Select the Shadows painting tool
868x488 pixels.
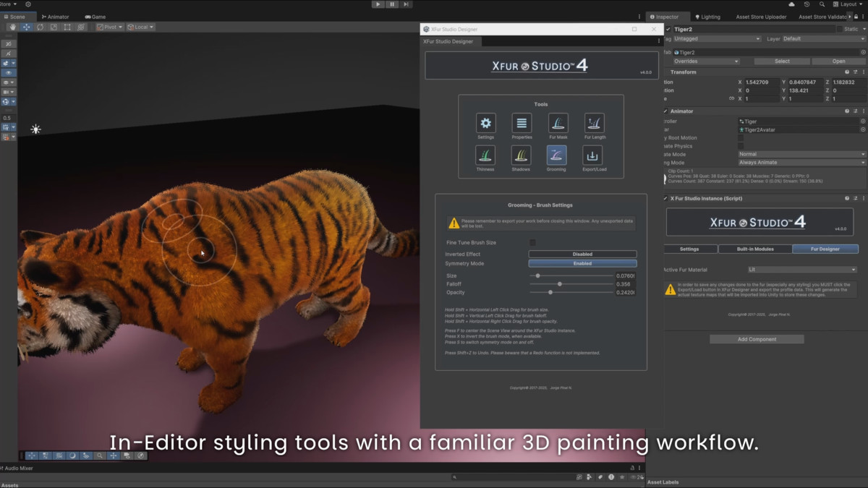coord(521,155)
